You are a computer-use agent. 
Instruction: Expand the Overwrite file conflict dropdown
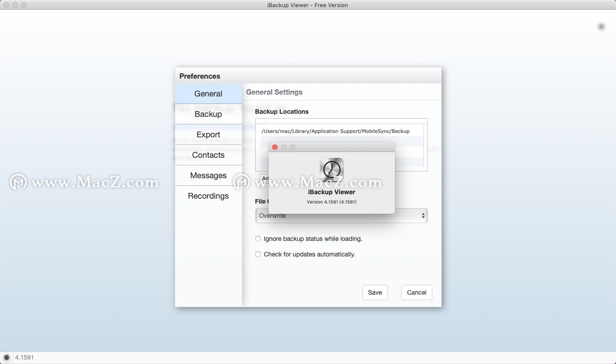pyautogui.click(x=341, y=216)
